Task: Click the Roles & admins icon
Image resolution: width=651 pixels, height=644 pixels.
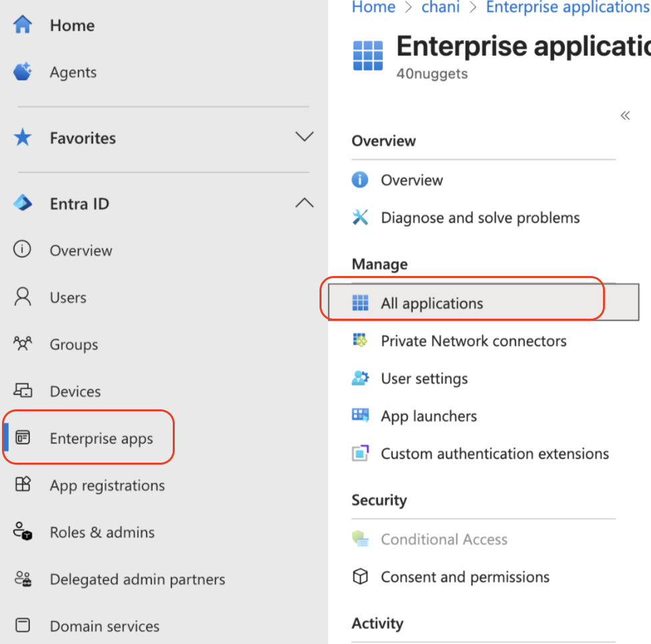Action: 23,532
